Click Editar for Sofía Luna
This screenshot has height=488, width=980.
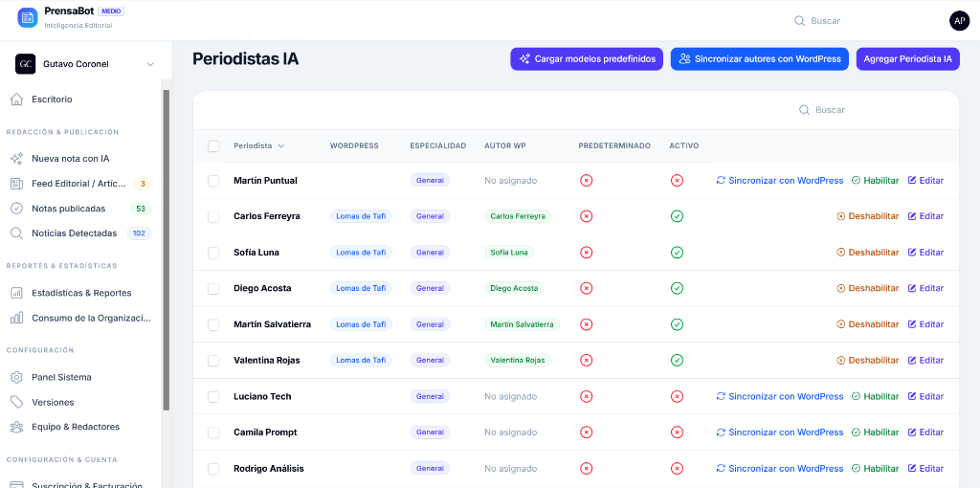[925, 253]
